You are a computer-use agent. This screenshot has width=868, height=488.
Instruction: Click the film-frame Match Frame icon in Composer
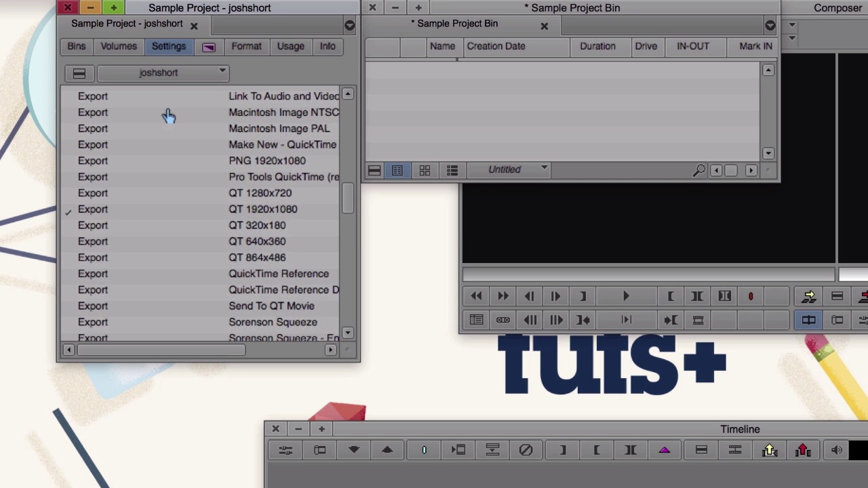[698, 320]
